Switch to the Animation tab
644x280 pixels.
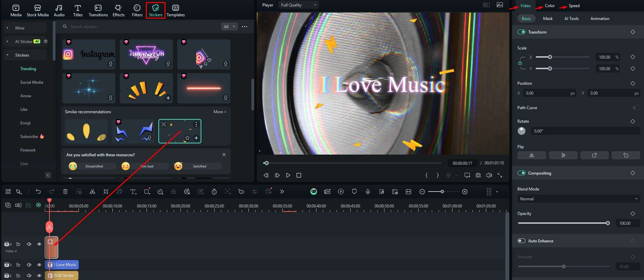coord(600,19)
